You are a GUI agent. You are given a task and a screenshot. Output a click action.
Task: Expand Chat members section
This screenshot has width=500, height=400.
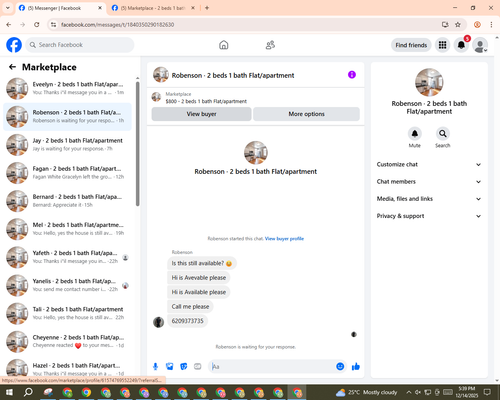(429, 182)
